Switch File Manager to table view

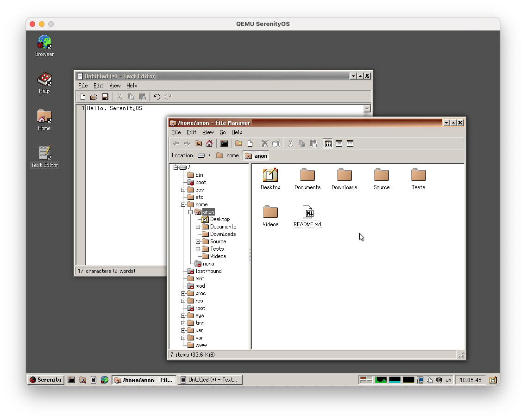(339, 144)
